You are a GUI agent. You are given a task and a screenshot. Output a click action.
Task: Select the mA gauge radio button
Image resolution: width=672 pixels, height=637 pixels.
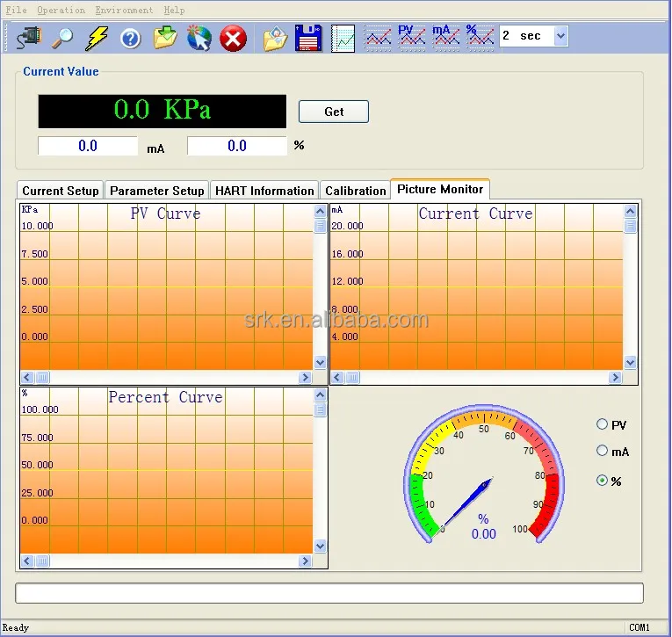point(602,451)
